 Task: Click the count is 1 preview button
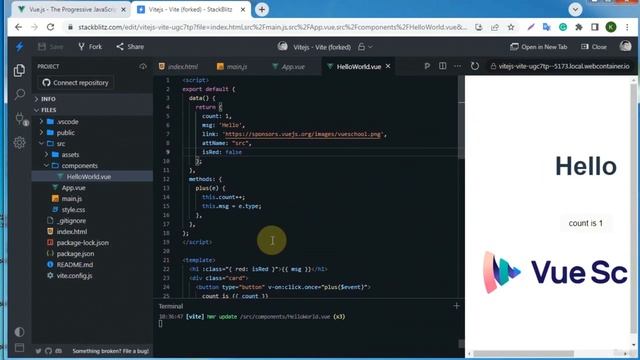(586, 223)
